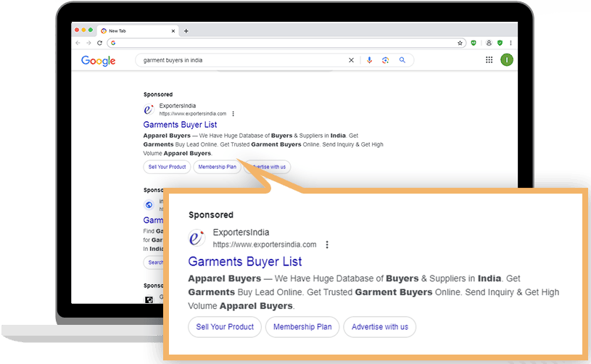Click the green shield extension icon
This screenshot has height=364, width=591.
click(x=500, y=43)
